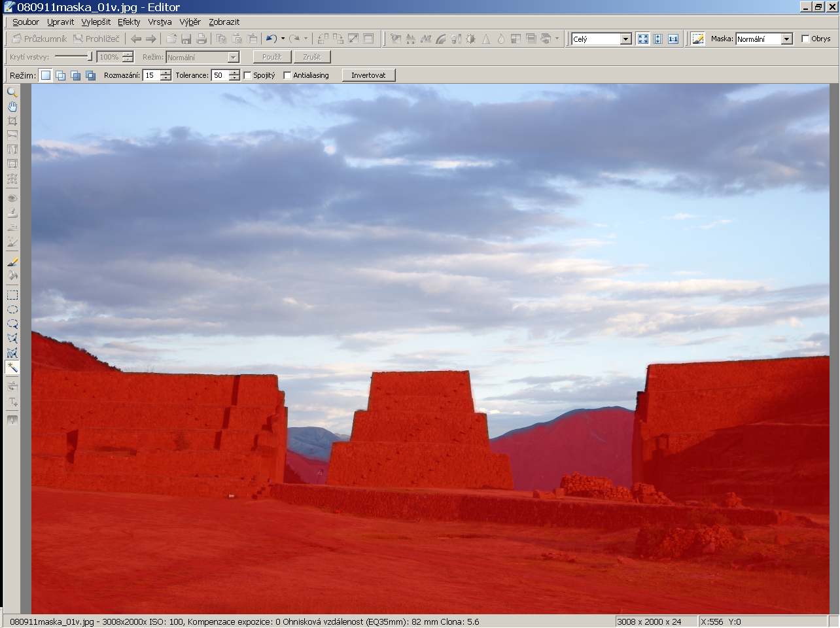The height and width of the screenshot is (628, 840).
Task: Click the Undo arrow icon
Action: [271, 39]
